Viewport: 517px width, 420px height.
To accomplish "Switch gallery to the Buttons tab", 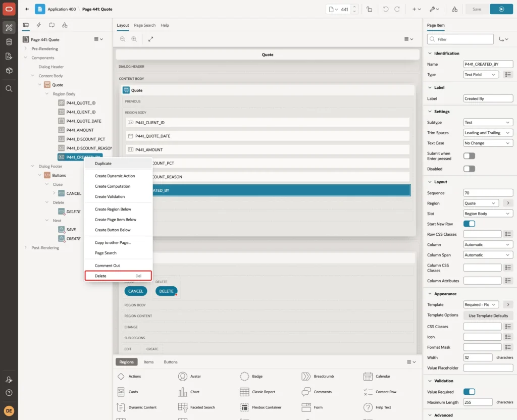I will [x=171, y=362].
